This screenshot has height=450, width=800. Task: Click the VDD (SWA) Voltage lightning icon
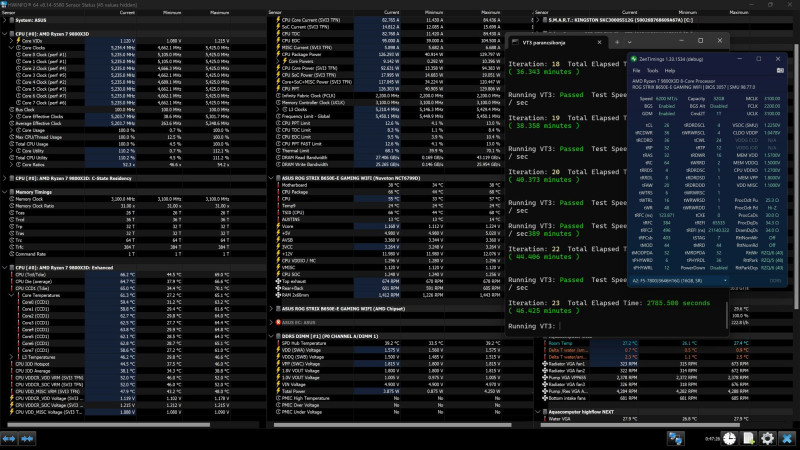(x=278, y=350)
